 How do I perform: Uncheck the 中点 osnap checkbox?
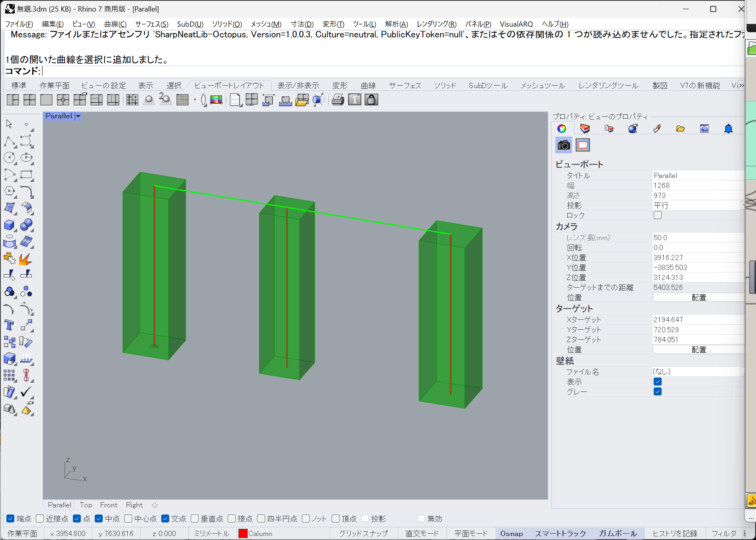(99, 518)
